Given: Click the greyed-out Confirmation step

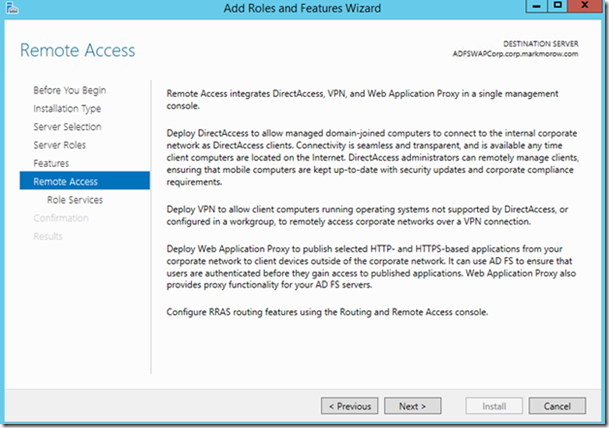Looking at the screenshot, I should tap(61, 218).
